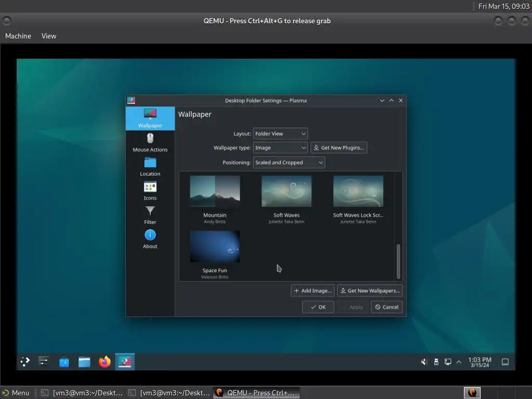The width and height of the screenshot is (532, 399).
Task: Click the Get New Plugins button
Action: [x=339, y=148]
